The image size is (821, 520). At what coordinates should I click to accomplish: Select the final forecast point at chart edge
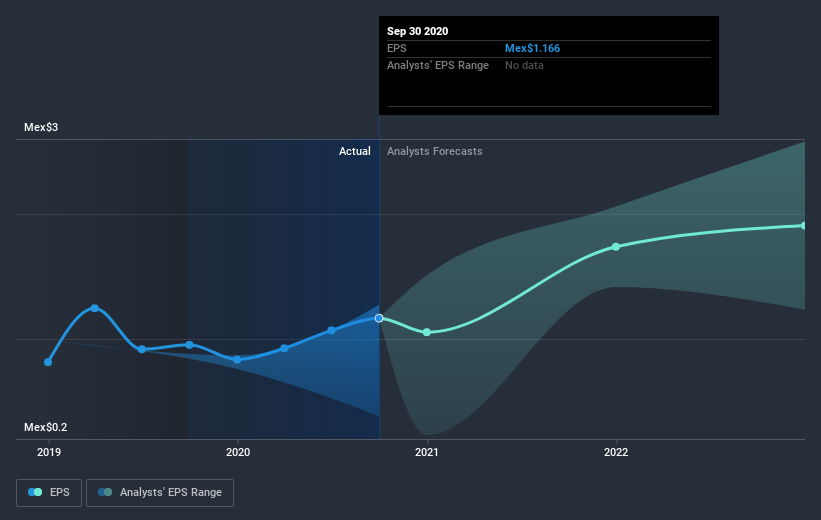point(803,226)
